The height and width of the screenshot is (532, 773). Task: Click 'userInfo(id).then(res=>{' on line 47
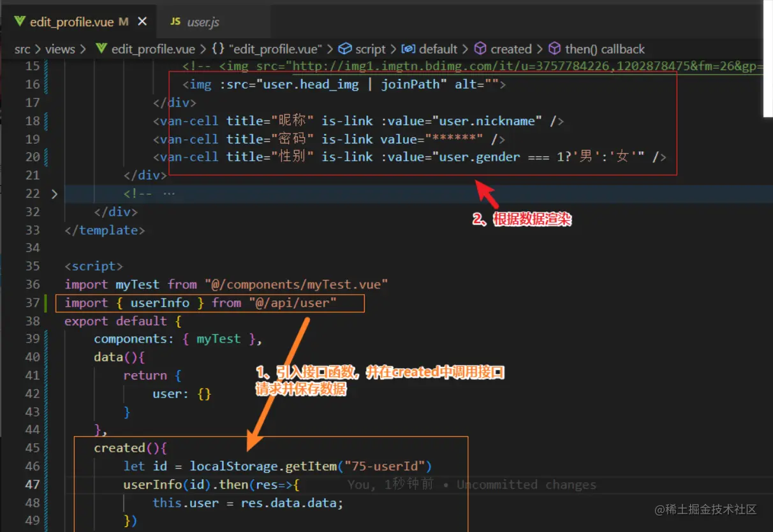[212, 484]
